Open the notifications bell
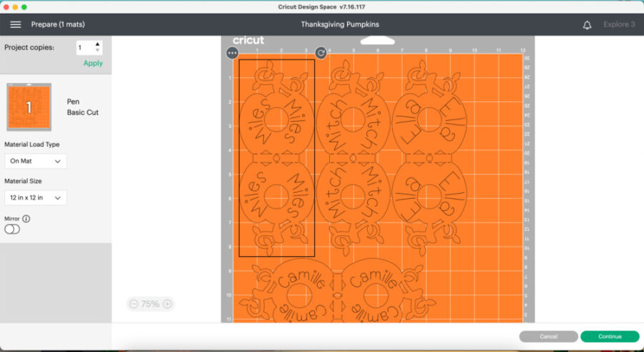The height and width of the screenshot is (352, 644). (x=587, y=24)
